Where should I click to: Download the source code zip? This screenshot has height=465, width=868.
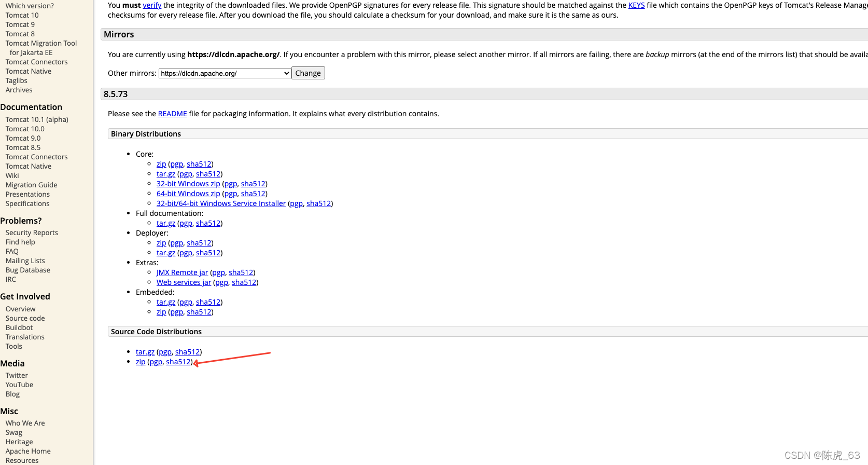point(141,362)
